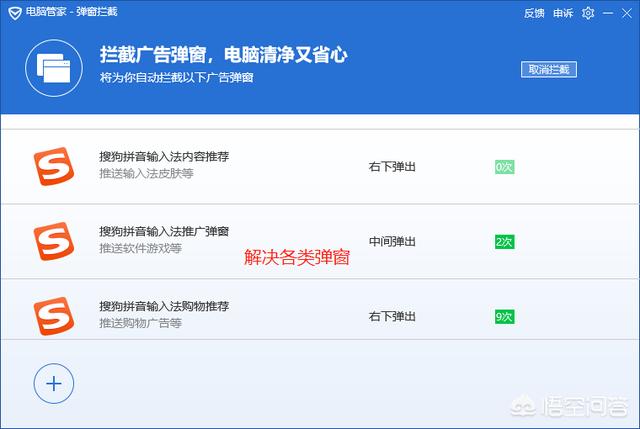Click Sogou icon beside 搜狗拼音输入法内容推荐

[x=54, y=166]
